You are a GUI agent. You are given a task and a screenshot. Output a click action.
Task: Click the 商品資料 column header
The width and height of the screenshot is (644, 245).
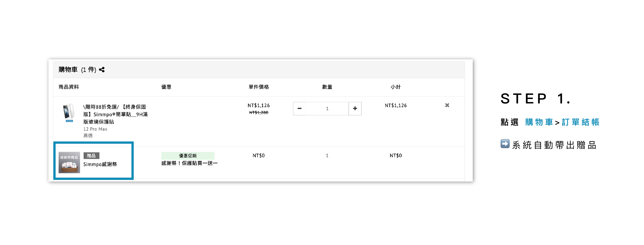[69, 87]
